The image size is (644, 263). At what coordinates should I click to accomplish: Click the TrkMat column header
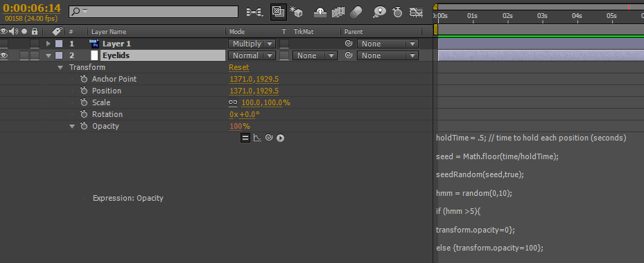(x=304, y=32)
